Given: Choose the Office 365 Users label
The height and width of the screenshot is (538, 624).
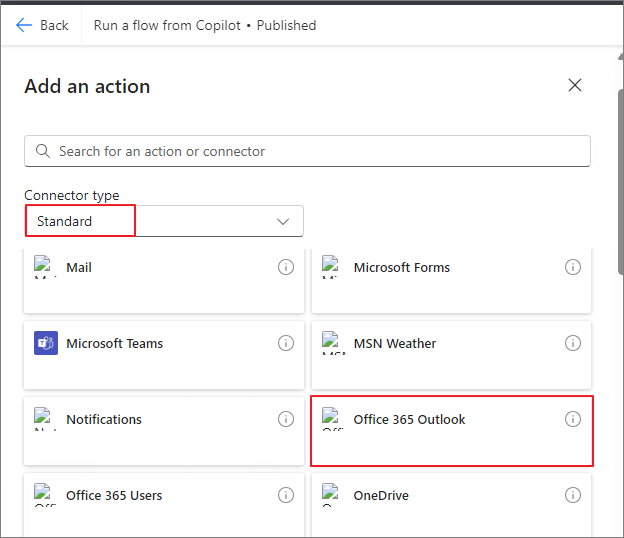Looking at the screenshot, I should coord(114,495).
